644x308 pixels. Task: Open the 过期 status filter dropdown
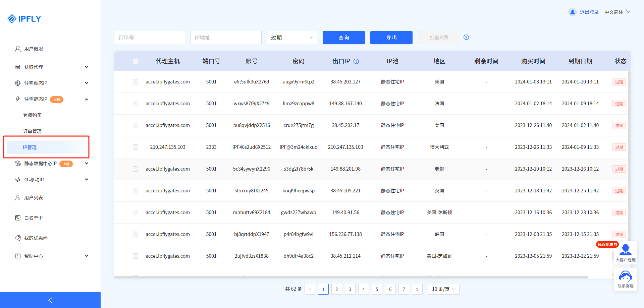[292, 38]
